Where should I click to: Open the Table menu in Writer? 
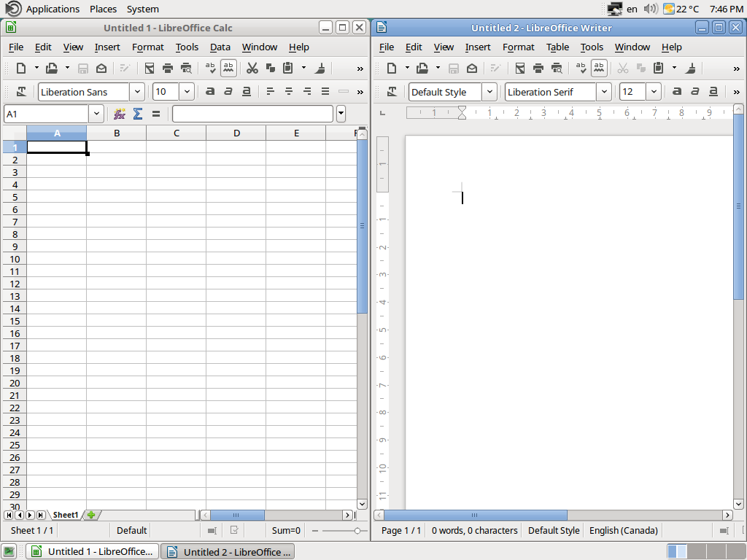[x=557, y=47]
